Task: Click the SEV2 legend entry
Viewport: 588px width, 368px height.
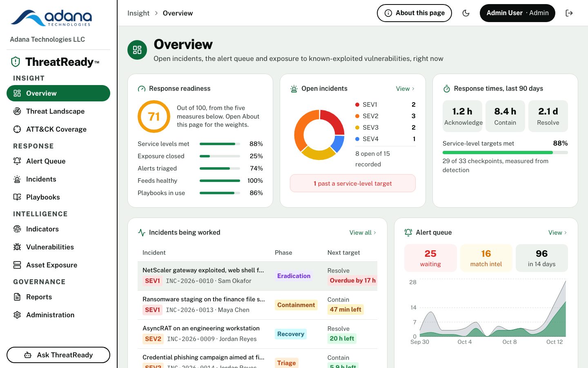Action: pyautogui.click(x=385, y=116)
